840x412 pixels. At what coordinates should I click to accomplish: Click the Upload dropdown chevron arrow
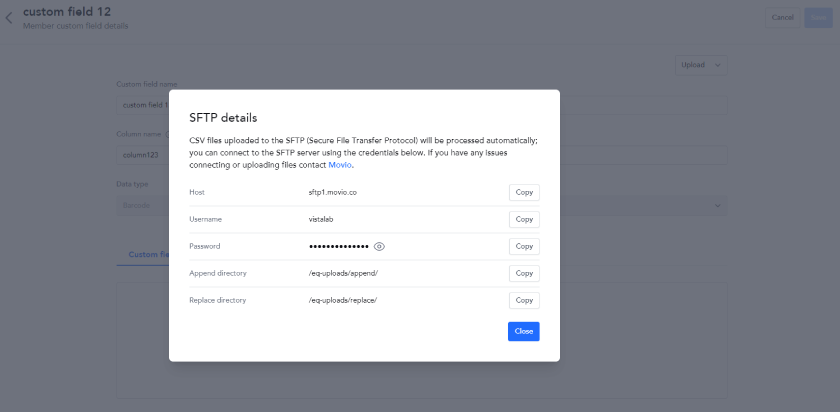click(717, 65)
